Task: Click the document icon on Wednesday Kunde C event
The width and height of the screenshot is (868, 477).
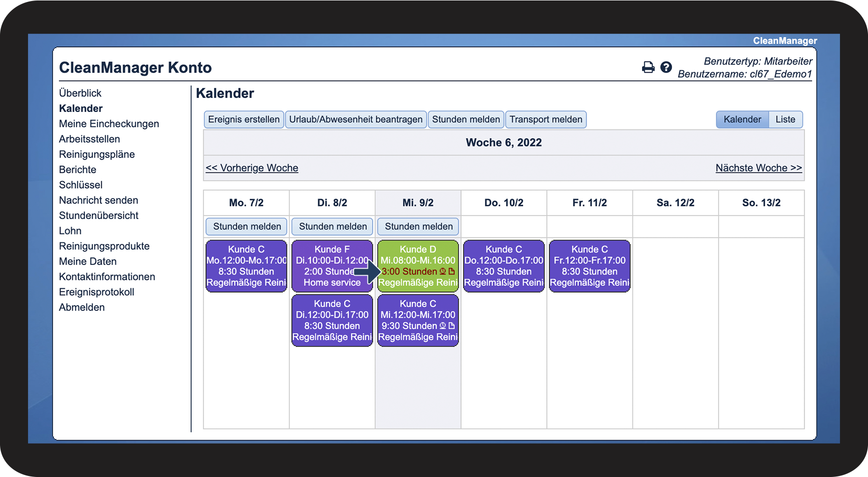Action: [x=451, y=326]
